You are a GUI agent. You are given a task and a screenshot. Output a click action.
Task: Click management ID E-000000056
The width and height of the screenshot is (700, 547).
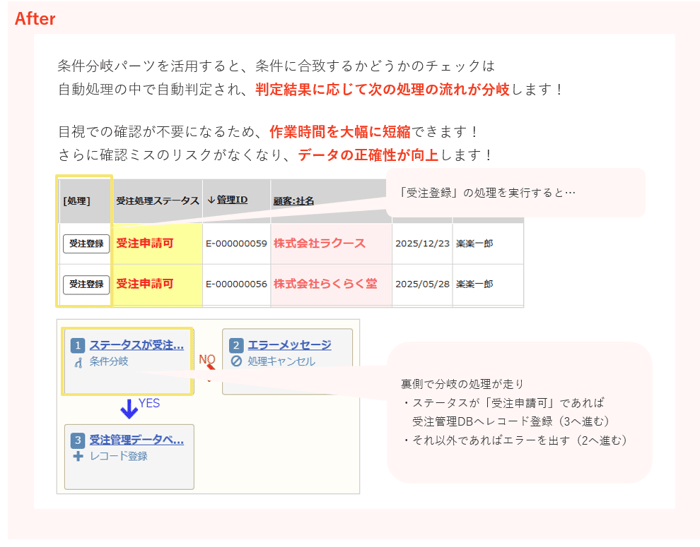click(236, 284)
